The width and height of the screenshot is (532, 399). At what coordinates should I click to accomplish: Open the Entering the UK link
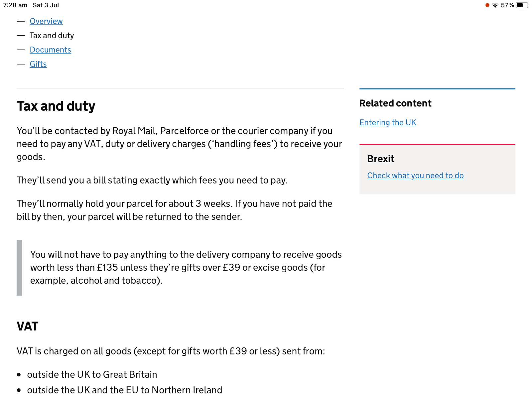388,123
